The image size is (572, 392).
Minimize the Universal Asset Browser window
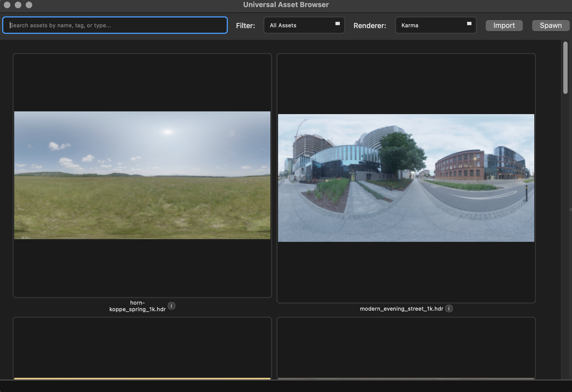[18, 5]
